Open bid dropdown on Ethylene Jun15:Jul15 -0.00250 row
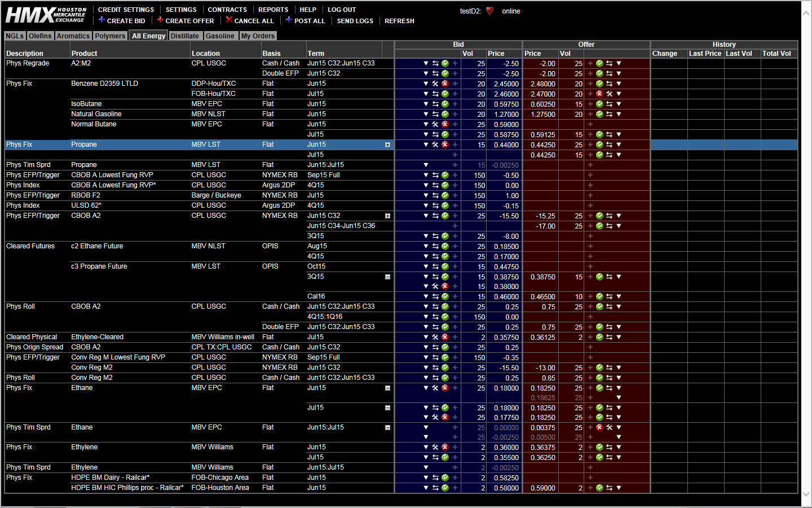The width and height of the screenshot is (812, 508). [426, 467]
